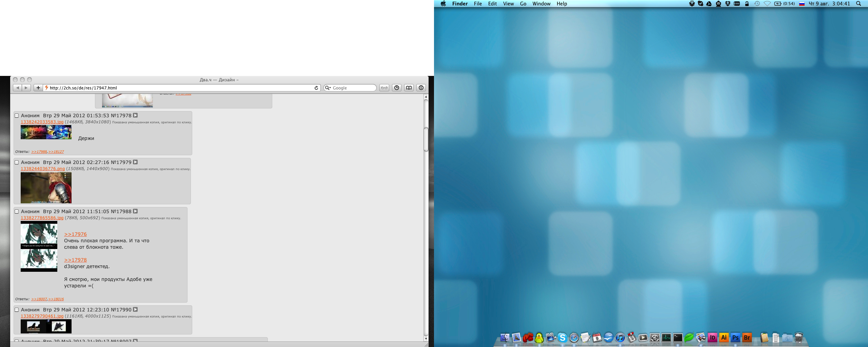Tick checkbox for post №17978
868x347 pixels.
(x=17, y=116)
